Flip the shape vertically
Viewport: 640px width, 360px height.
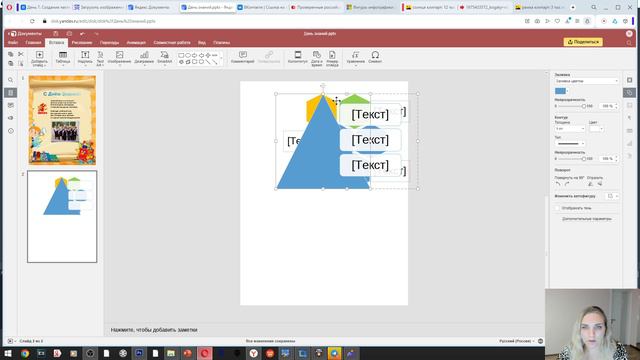[x=600, y=184]
